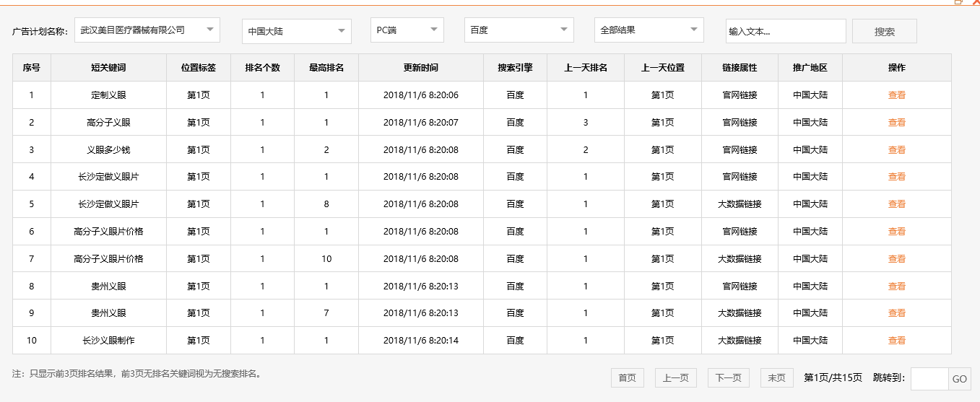
Task: Click the 链接属性 column header
Action: point(740,68)
